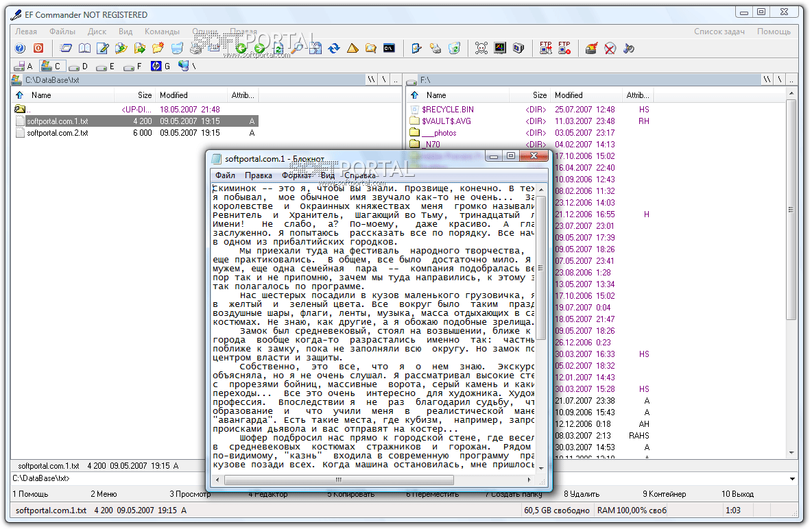Go back with the green left arrow
812x529 pixels.
[x=241, y=48]
